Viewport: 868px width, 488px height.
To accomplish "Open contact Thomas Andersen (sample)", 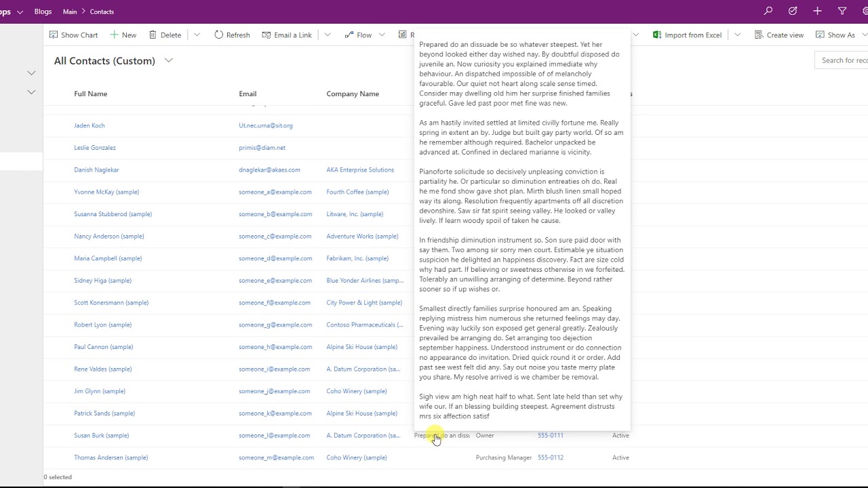I will click(x=111, y=457).
